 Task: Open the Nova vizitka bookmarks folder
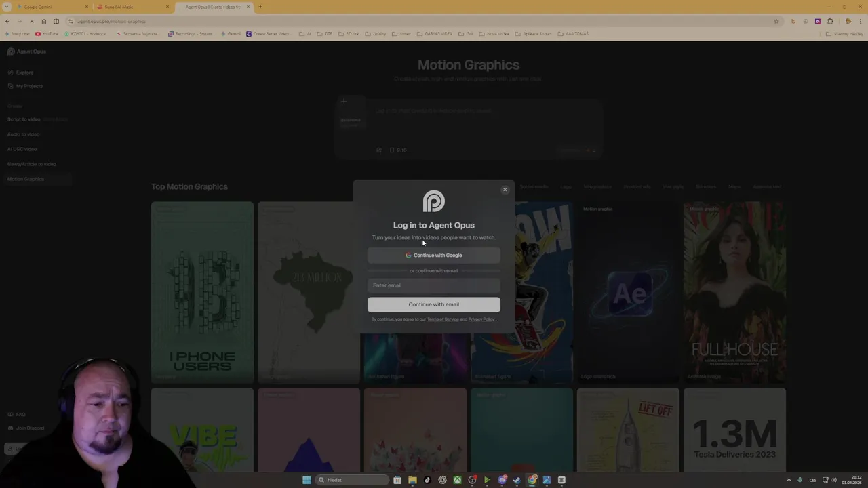point(494,34)
